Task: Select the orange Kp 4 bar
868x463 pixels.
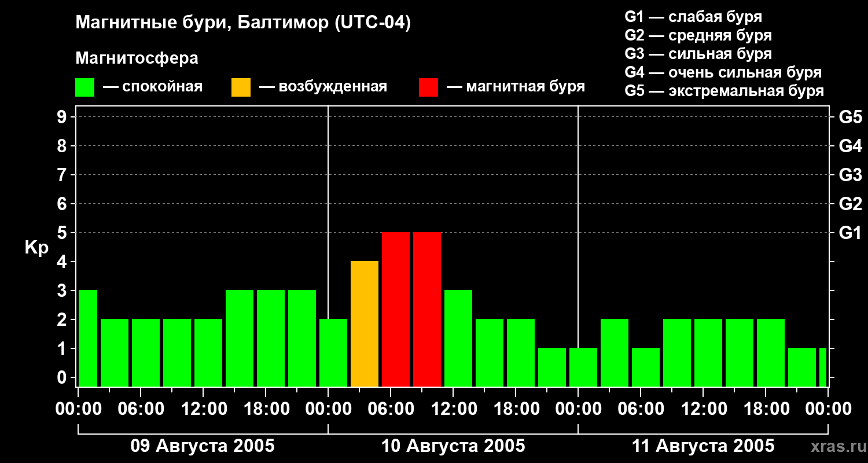Action: click(365, 324)
